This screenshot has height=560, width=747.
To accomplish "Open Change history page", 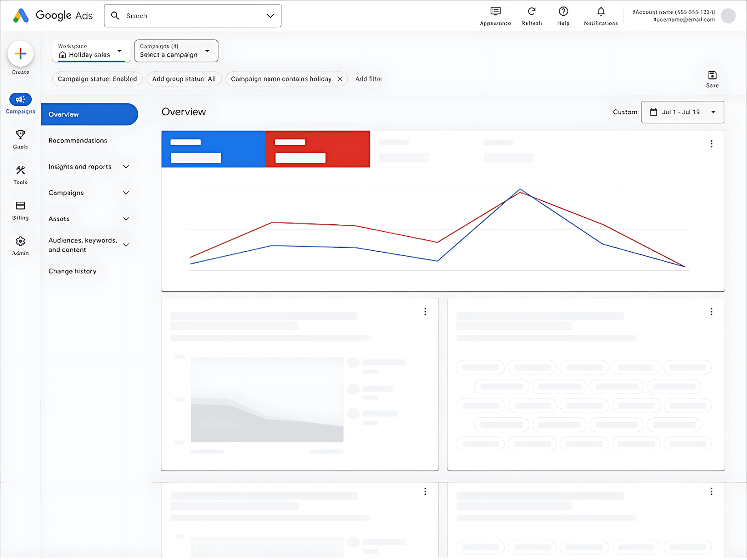I will pyautogui.click(x=73, y=271).
